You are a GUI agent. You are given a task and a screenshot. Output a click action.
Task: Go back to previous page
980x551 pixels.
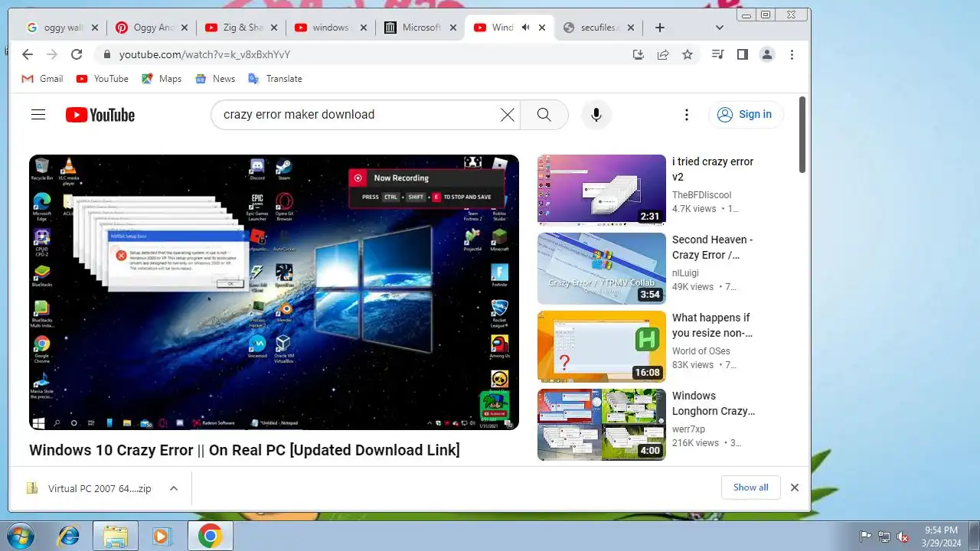click(x=28, y=54)
